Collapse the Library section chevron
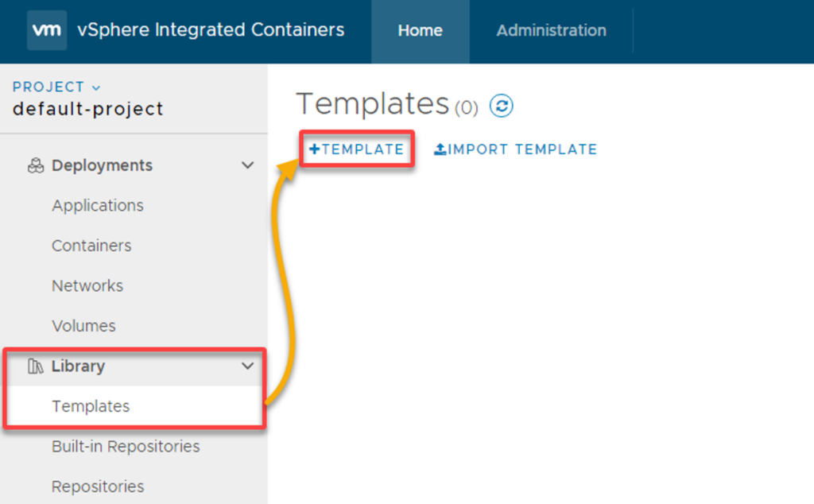Viewport: 814px width, 504px height. tap(248, 366)
